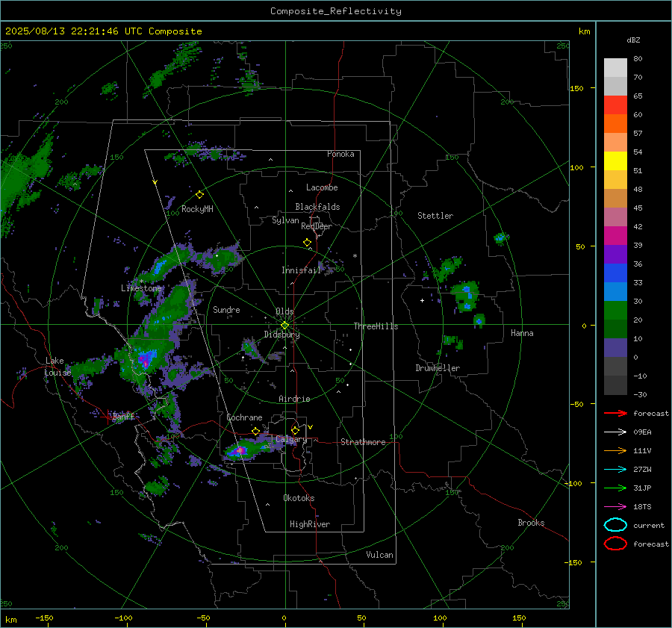Click the Drumheller town label

[438, 368]
